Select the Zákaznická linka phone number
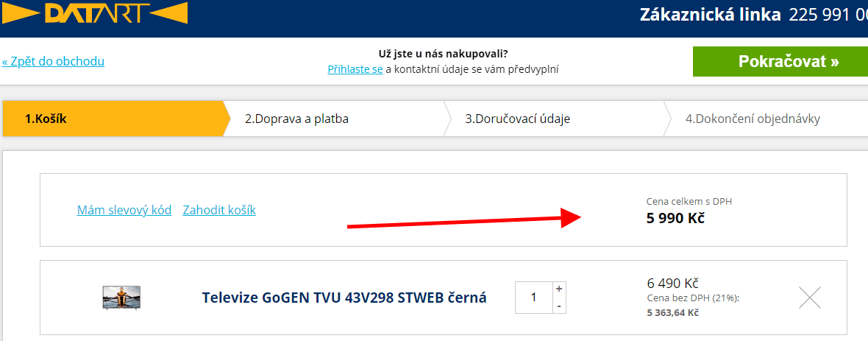The image size is (868, 341). coord(829,15)
